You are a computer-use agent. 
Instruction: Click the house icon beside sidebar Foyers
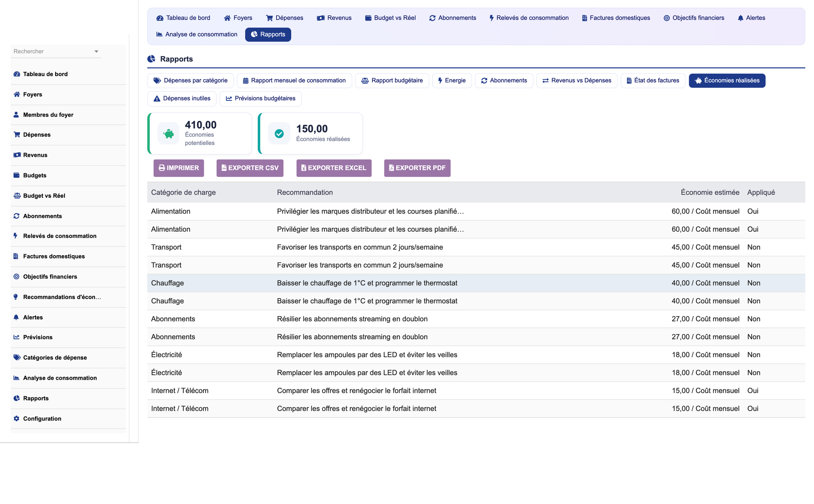pos(17,95)
